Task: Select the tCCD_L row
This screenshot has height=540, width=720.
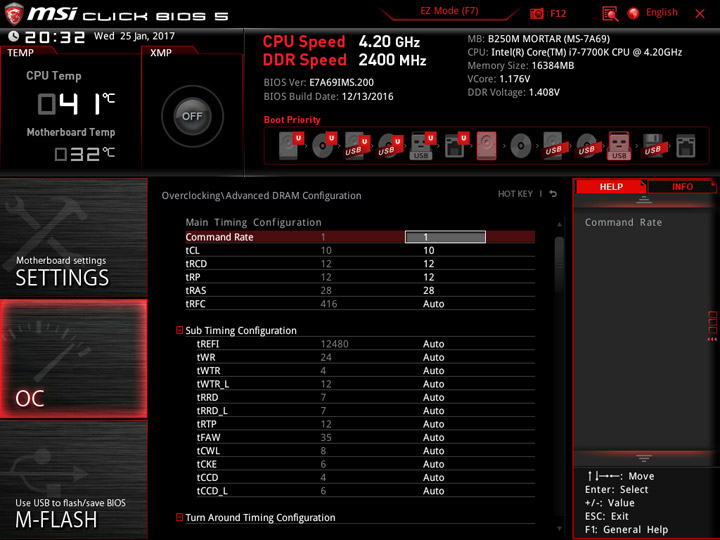Action: click(x=366, y=490)
